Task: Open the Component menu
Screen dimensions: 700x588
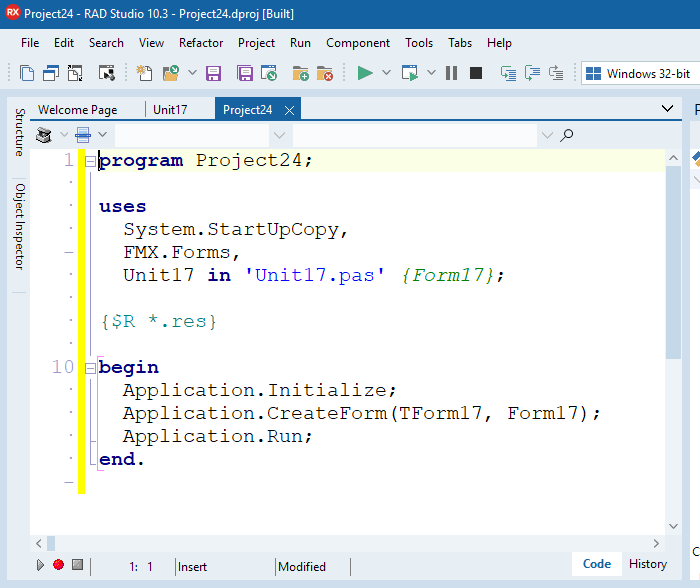Action: coord(358,43)
